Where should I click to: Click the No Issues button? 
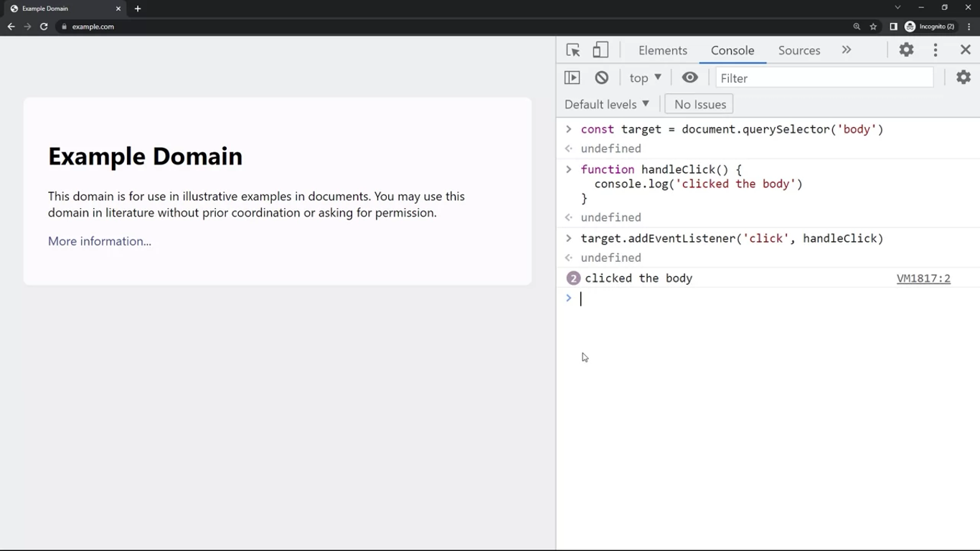(699, 104)
